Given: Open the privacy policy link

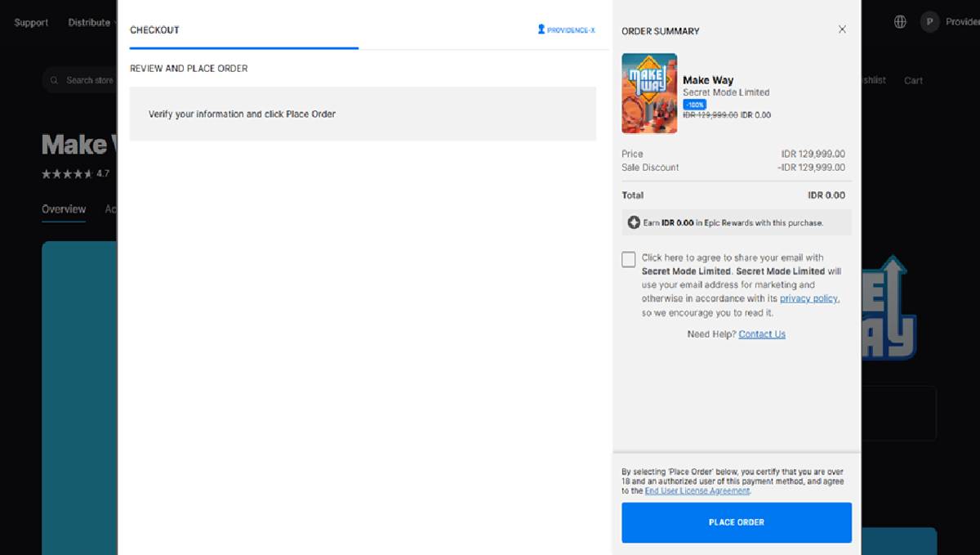Looking at the screenshot, I should 808,298.
